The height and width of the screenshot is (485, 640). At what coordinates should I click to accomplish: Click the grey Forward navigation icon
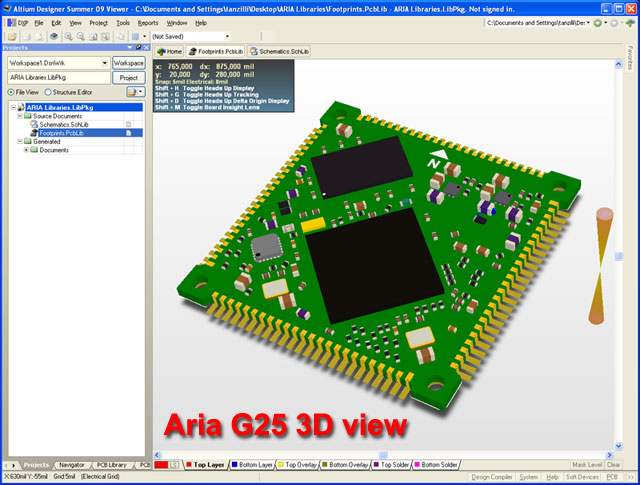614,23
